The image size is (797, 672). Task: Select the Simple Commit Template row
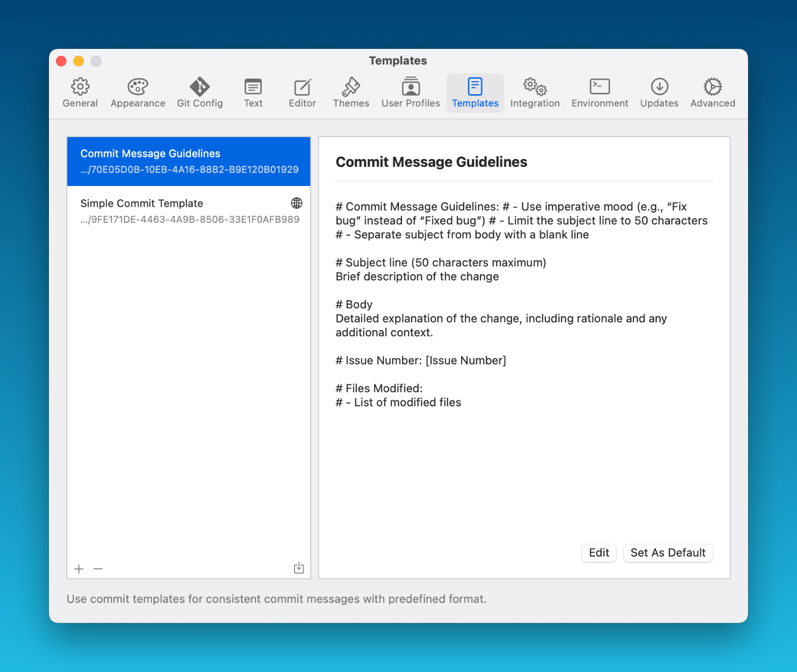[182, 211]
